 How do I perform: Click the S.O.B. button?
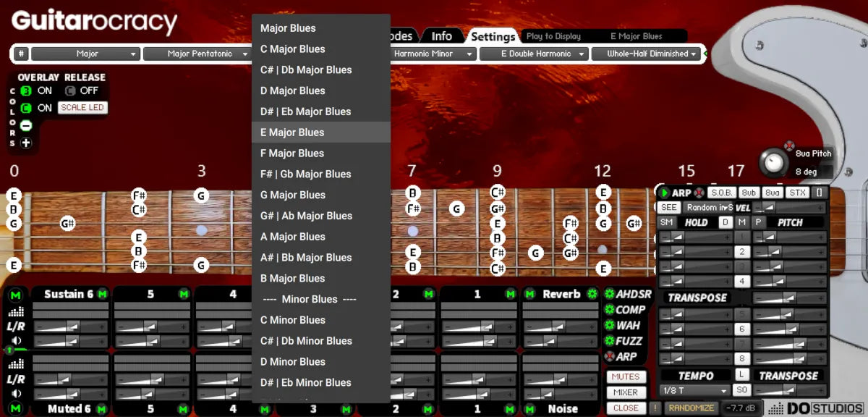[x=722, y=193]
